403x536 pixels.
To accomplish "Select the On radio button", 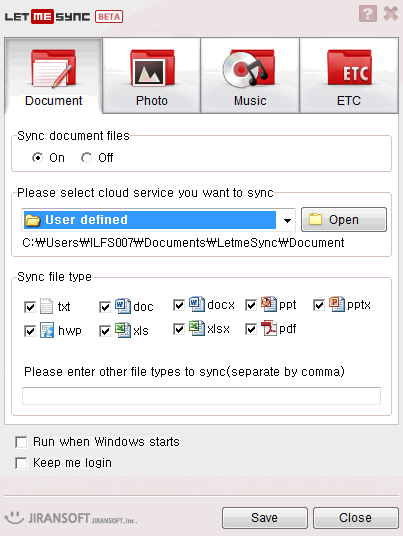I will click(x=37, y=158).
